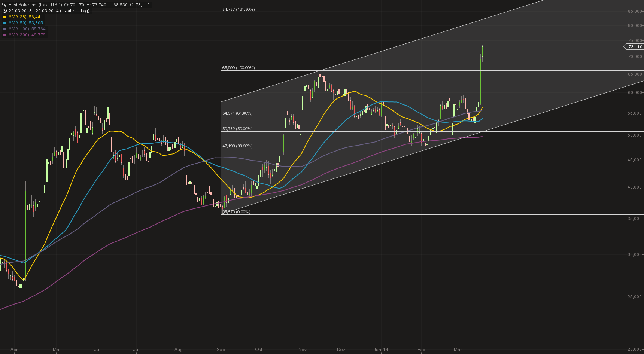Viewport: 644px width, 354px height.
Task: Toggle visibility of the SMA(200) indicator legend
Action: [x=27, y=35]
